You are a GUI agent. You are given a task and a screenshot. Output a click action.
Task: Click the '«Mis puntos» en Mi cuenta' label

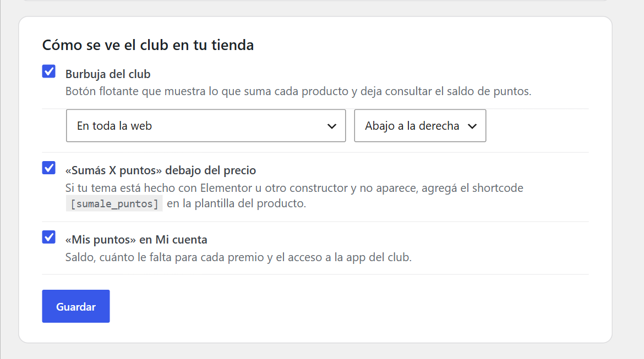(x=137, y=240)
